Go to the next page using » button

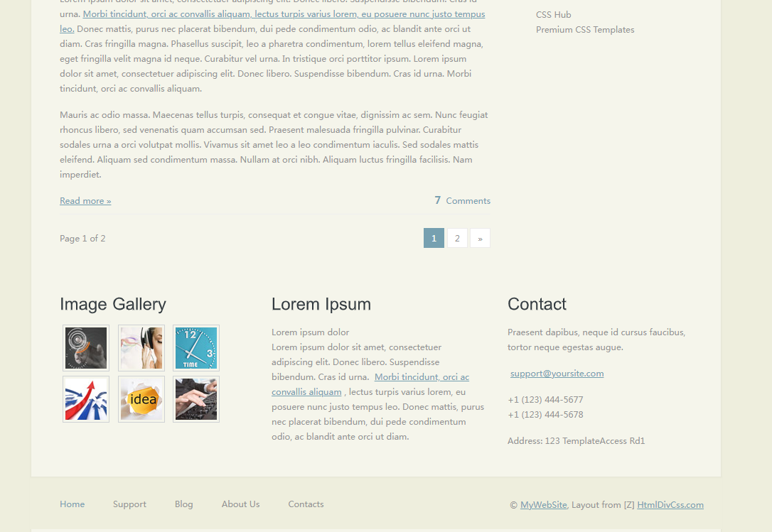click(x=480, y=239)
